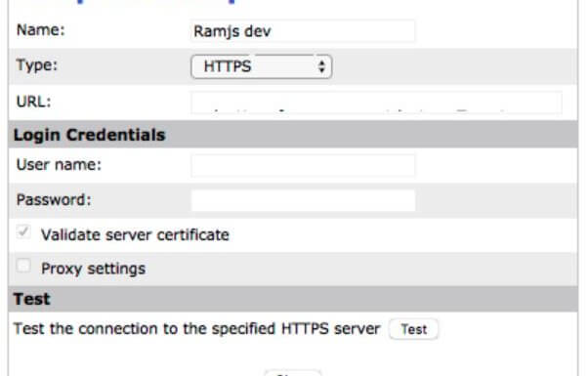The image size is (588, 376).
Task: Click the 'Test the connection to the specified HTTPS server' text
Action: [x=197, y=329]
